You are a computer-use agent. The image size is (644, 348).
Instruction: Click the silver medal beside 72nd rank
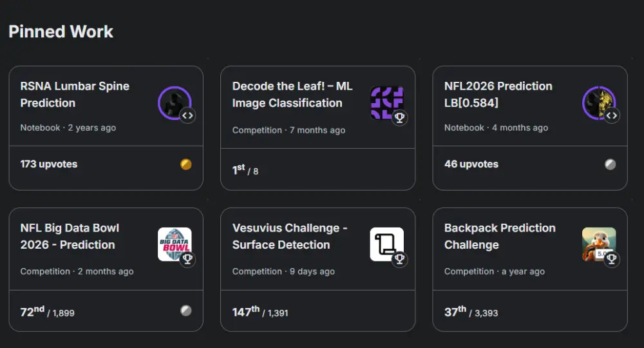tap(186, 311)
